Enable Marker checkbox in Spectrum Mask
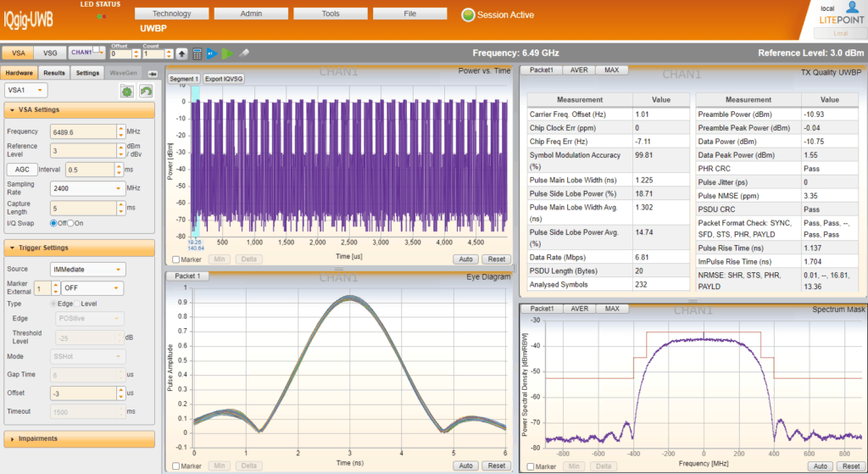Screen dimensions: 868x474 (x=531, y=467)
